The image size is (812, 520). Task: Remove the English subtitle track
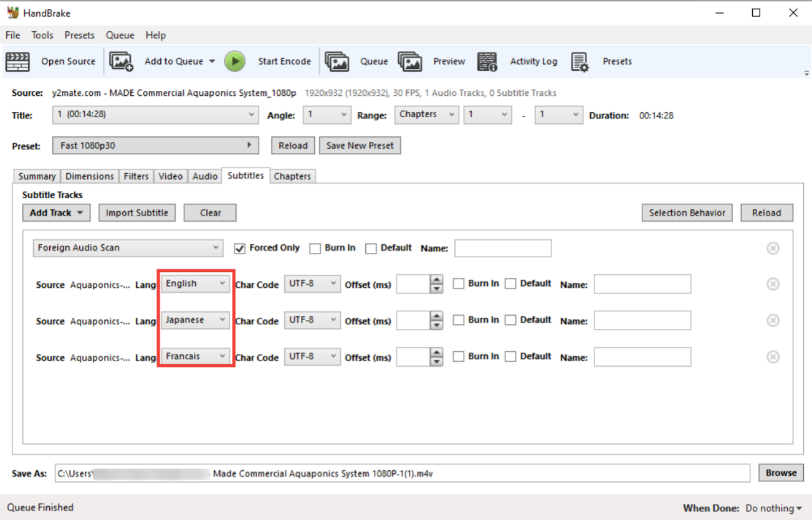[773, 284]
